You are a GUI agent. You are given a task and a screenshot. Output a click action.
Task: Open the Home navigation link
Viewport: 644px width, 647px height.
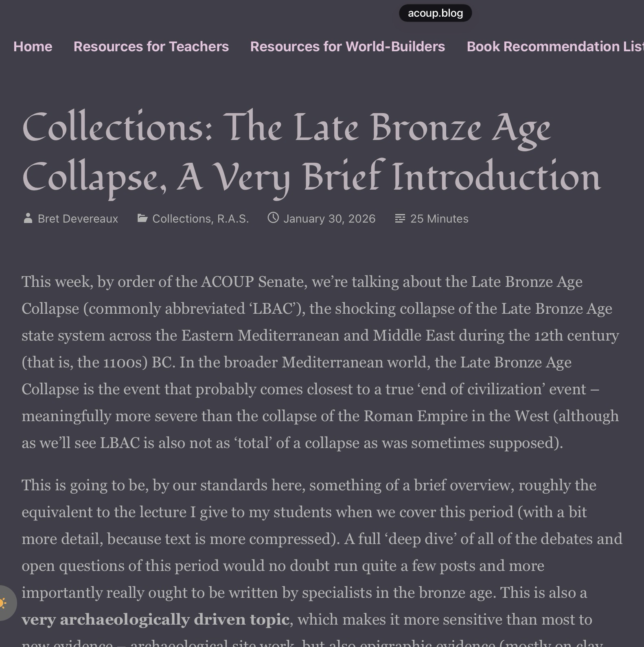[33, 46]
